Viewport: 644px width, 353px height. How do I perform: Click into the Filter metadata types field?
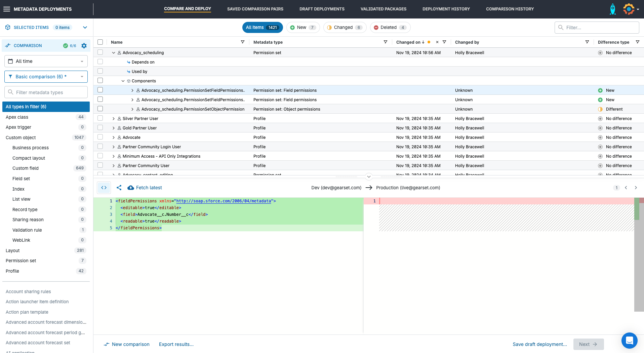click(46, 92)
